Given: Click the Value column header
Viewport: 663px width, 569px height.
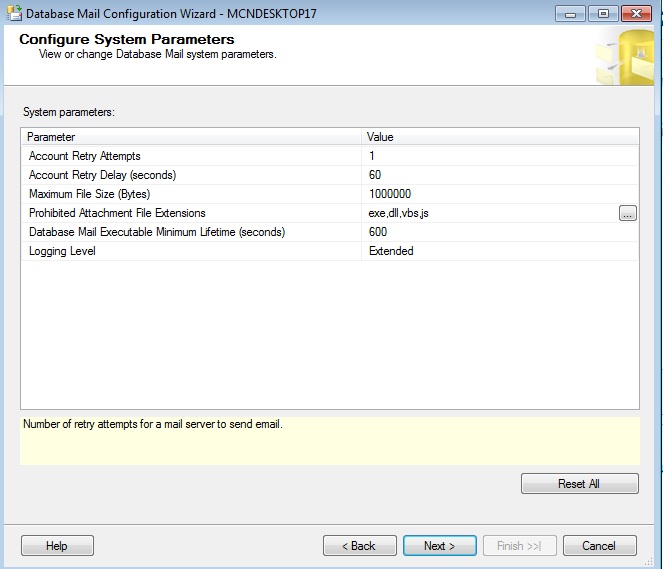Looking at the screenshot, I should pyautogui.click(x=500, y=137).
